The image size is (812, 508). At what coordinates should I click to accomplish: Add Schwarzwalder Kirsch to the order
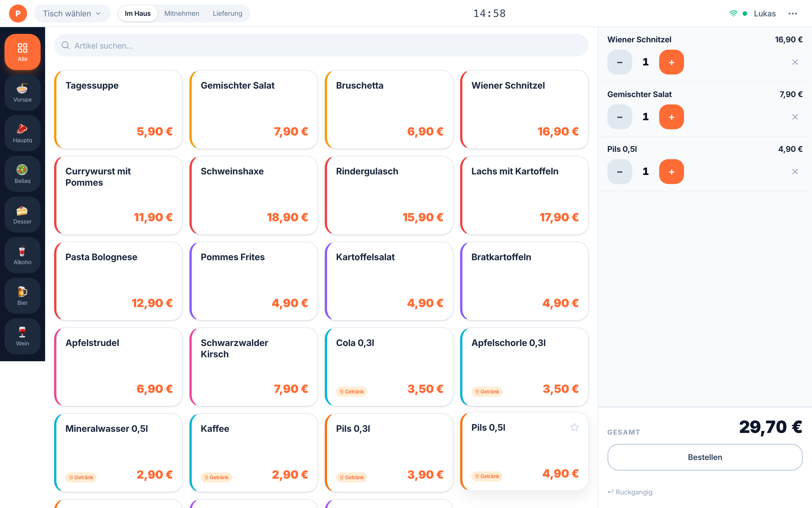pyautogui.click(x=254, y=367)
